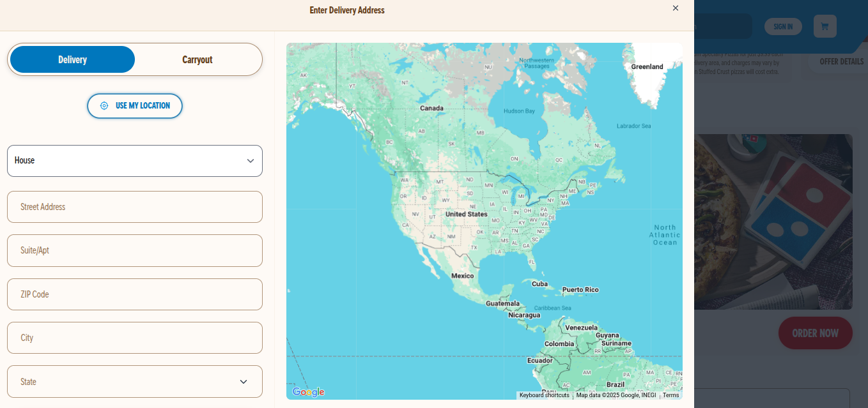Image resolution: width=868 pixels, height=408 pixels.
Task: Open the Offer Details link
Action: tap(841, 62)
